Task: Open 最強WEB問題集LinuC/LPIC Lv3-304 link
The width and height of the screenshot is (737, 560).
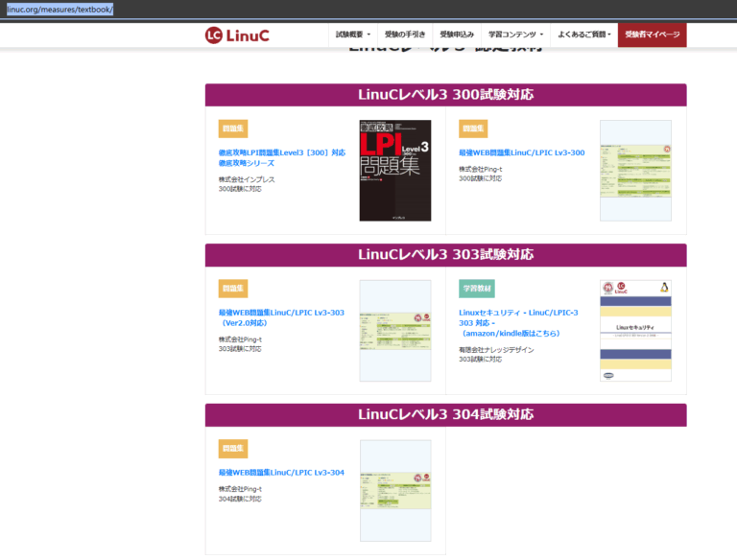Action: click(x=281, y=473)
